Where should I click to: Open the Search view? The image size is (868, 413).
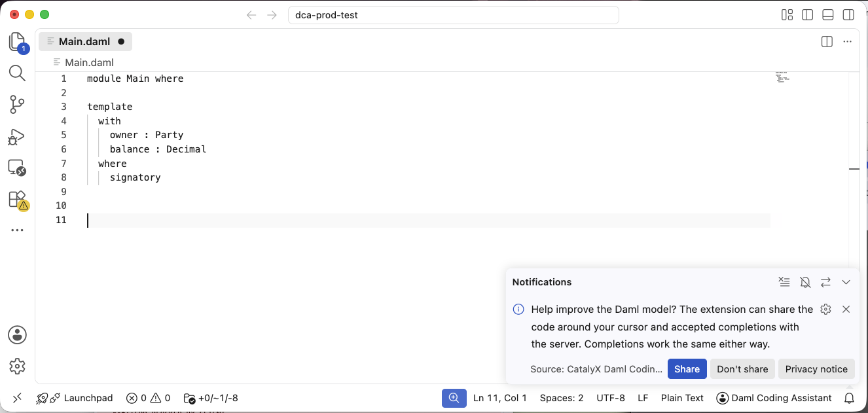click(x=17, y=73)
